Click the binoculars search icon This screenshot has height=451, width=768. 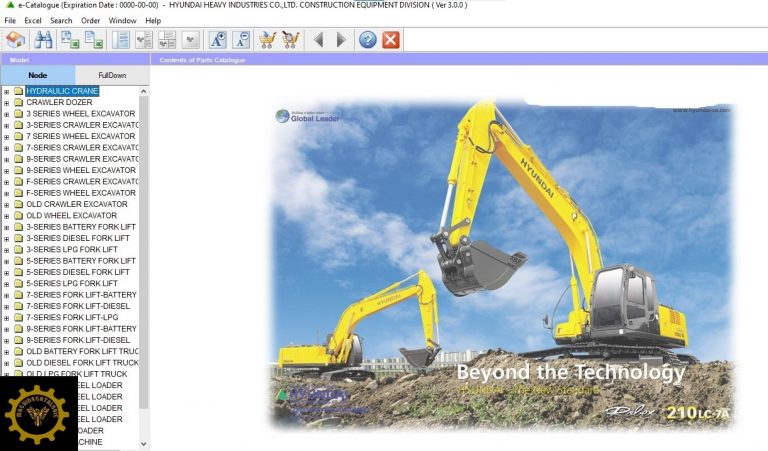point(44,40)
